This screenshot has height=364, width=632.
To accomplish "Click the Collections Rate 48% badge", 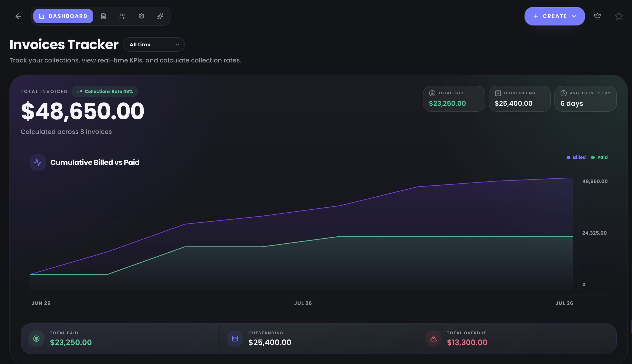I will pyautogui.click(x=105, y=91).
